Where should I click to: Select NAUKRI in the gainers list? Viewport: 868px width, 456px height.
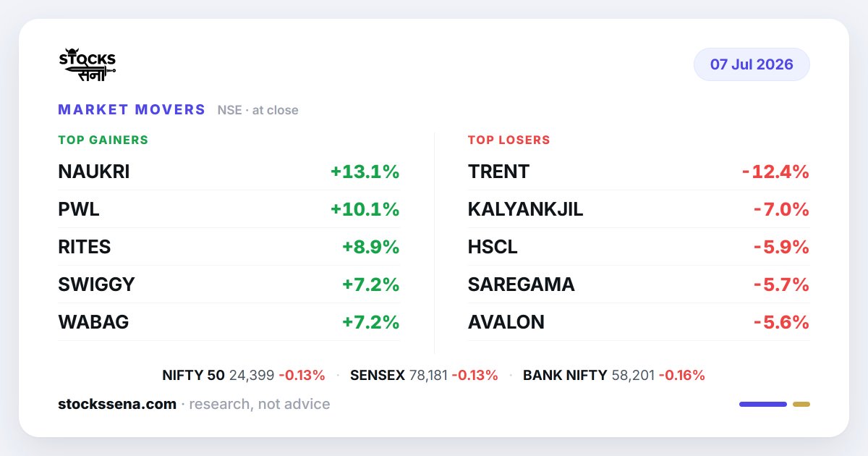pos(94,172)
